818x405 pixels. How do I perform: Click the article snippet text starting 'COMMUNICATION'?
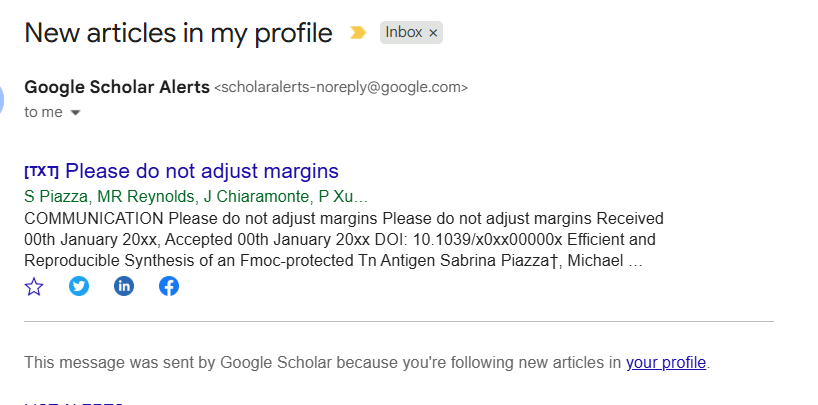tap(340, 240)
